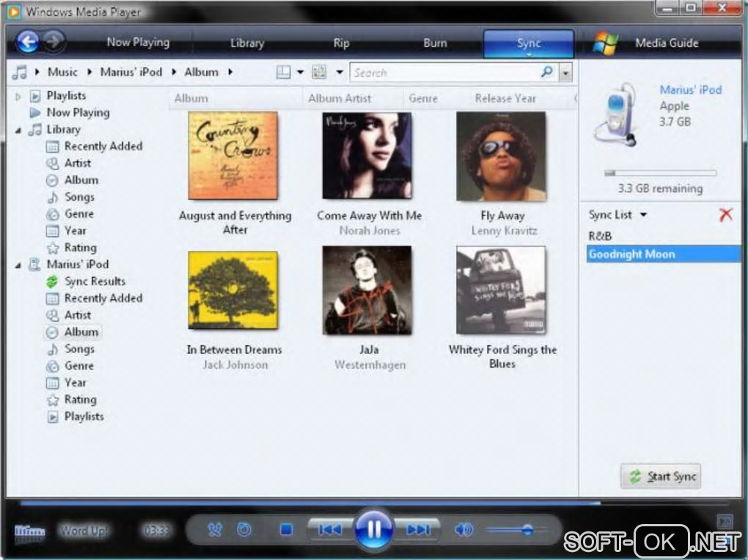Sort by the Album Artist column header

click(x=340, y=99)
